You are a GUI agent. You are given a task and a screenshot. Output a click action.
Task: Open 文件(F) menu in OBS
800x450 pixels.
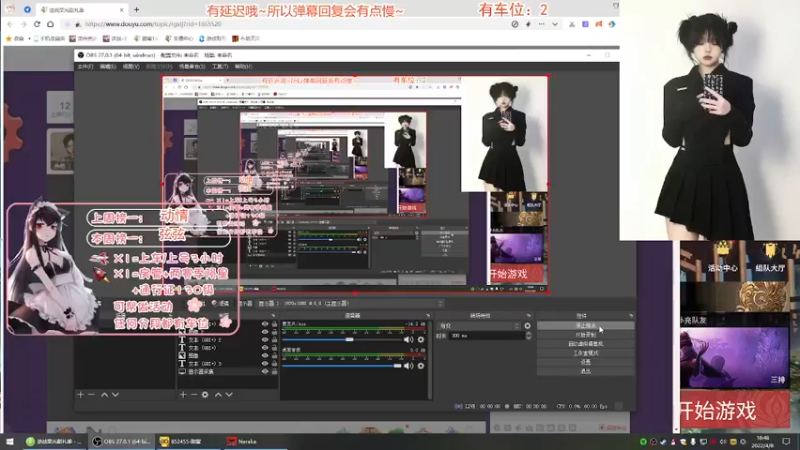click(85, 66)
